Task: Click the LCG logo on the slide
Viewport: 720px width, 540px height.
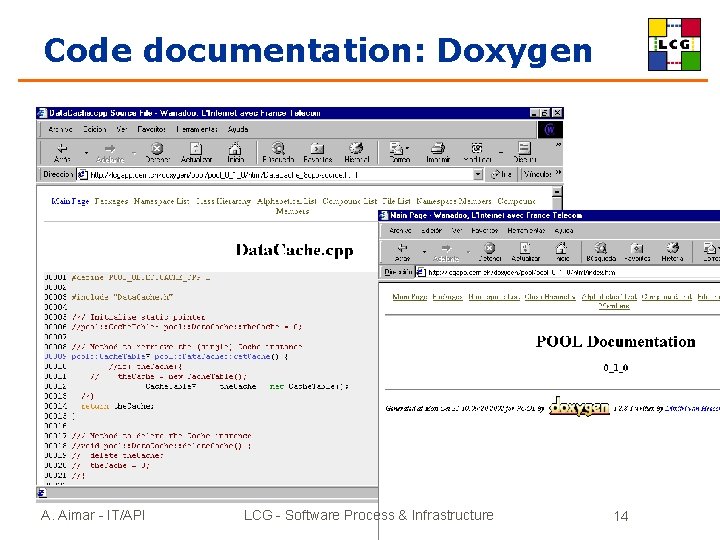Action: tap(674, 44)
